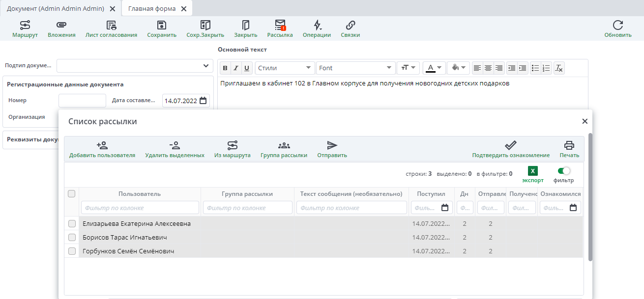Image resolution: width=644 pixels, height=299 pixels.
Task: Sort by Поступил column header
Action: (431, 194)
